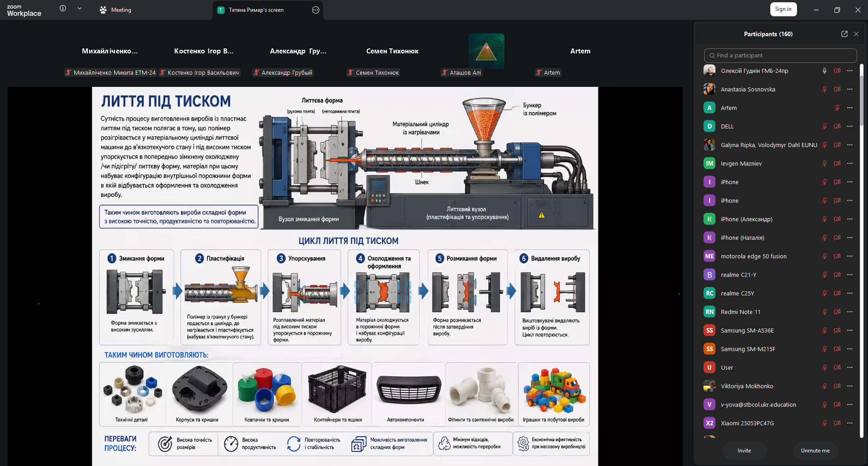Pop out the Participants panel
This screenshot has width=868, height=466.
coord(844,34)
